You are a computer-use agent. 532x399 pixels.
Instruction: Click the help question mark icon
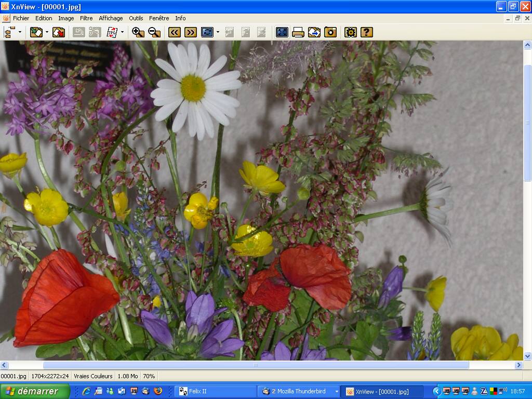pos(367,32)
